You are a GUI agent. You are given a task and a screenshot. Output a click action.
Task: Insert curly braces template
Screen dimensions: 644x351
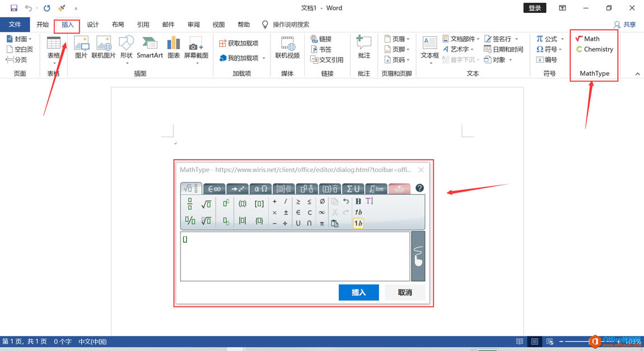coord(259,221)
